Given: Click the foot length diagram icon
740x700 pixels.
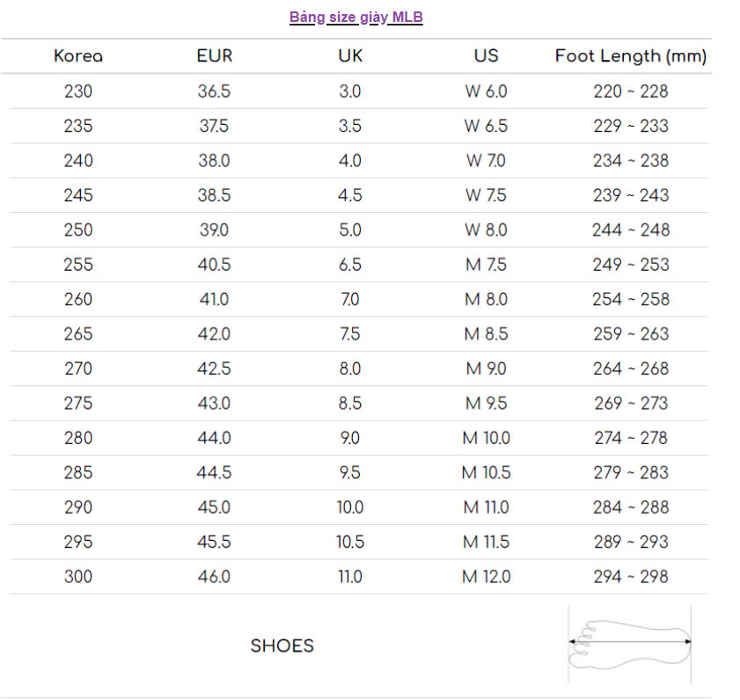Looking at the screenshot, I should click(629, 644).
